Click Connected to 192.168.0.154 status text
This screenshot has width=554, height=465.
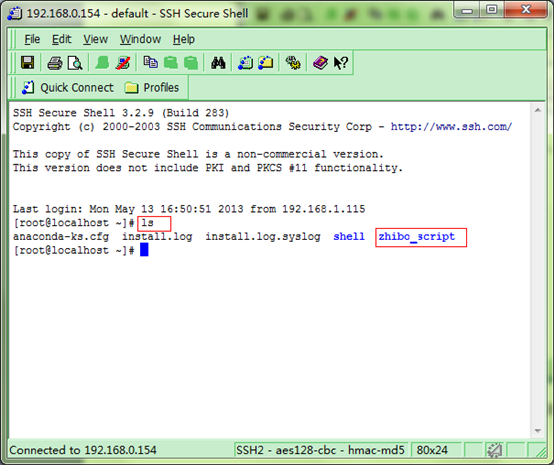[83, 450]
